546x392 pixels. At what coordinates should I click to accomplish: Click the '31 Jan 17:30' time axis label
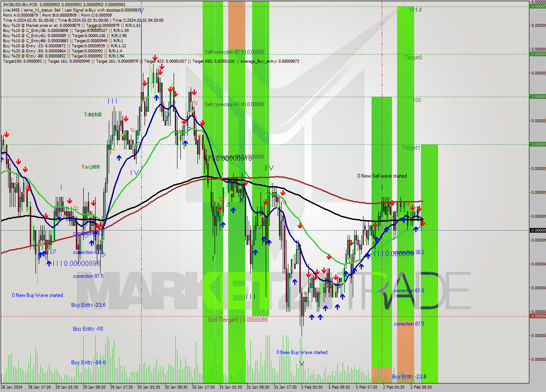(x=285, y=387)
